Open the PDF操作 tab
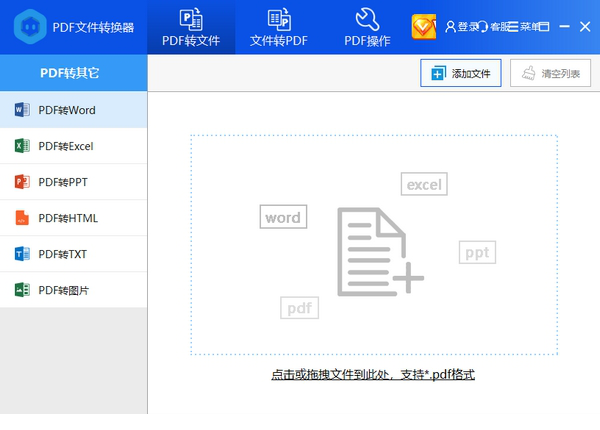Image resolution: width=600 pixels, height=430 pixels. click(367, 27)
